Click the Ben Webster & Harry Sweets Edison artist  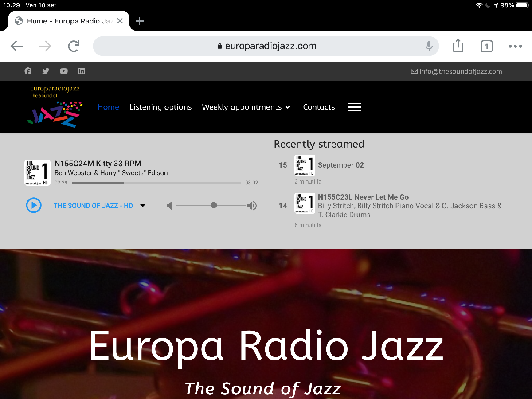[x=111, y=173]
